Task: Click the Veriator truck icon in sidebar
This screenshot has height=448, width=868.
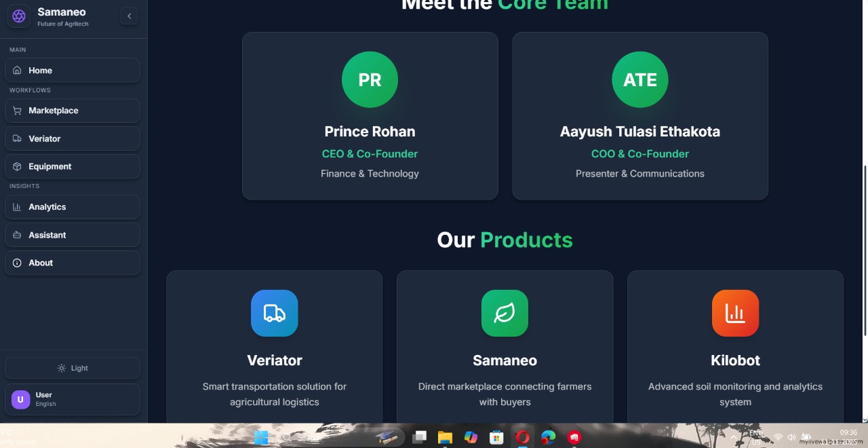Action: (17, 138)
